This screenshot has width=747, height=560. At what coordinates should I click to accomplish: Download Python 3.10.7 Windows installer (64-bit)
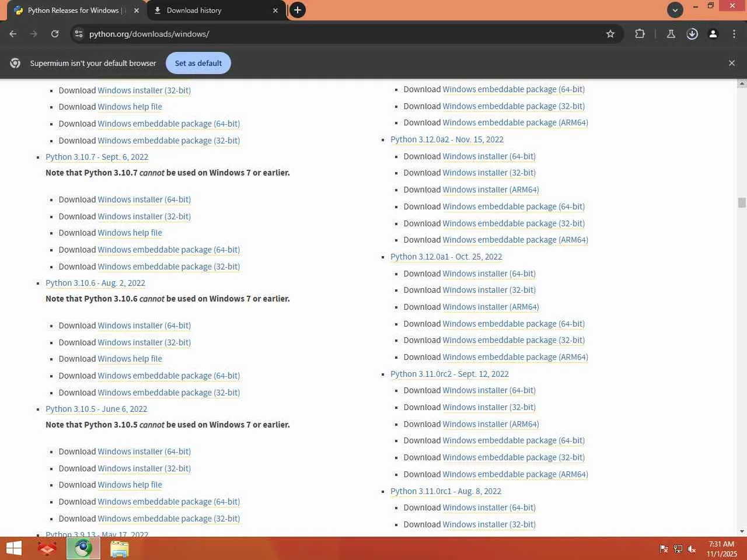point(144,199)
